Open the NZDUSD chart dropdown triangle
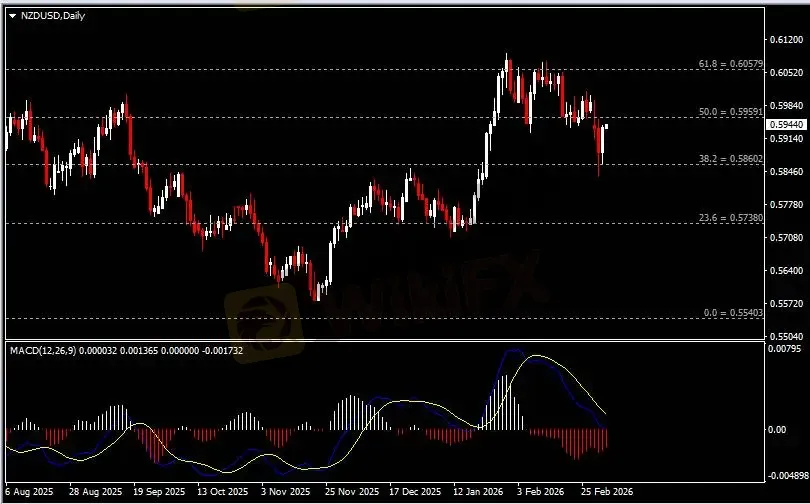Image resolution: width=810 pixels, height=504 pixels. coord(13,16)
